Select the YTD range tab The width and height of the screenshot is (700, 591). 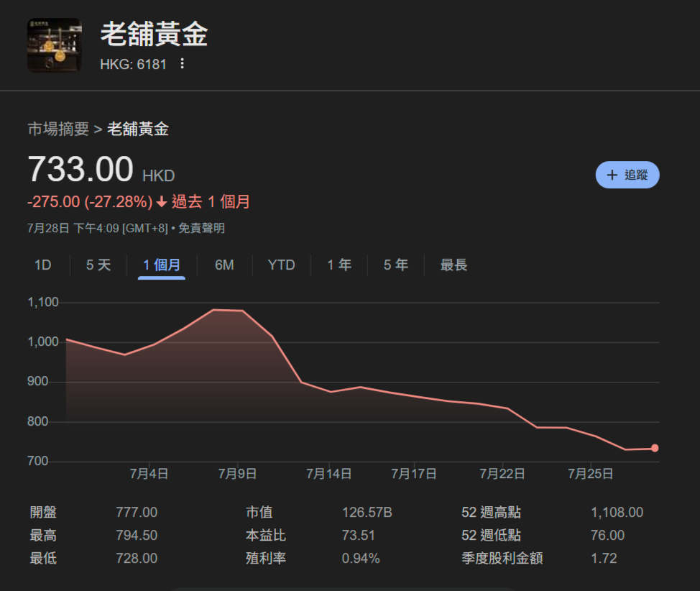(x=281, y=265)
